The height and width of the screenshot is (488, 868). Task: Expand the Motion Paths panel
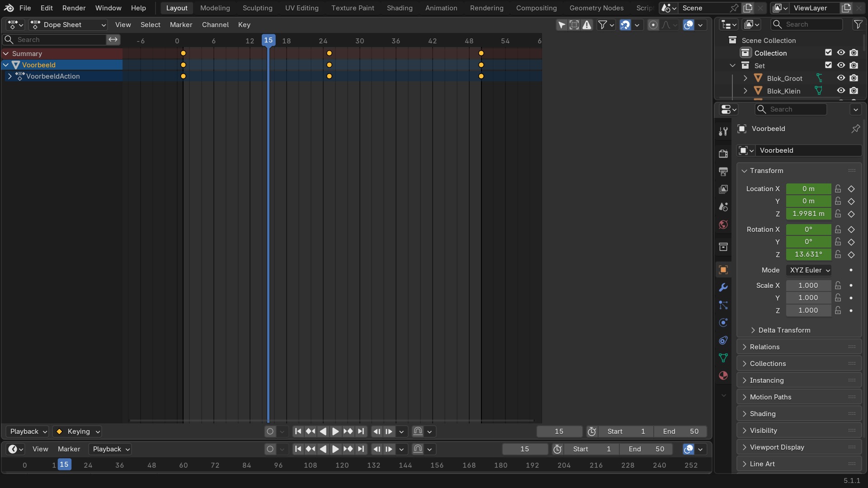799,397
